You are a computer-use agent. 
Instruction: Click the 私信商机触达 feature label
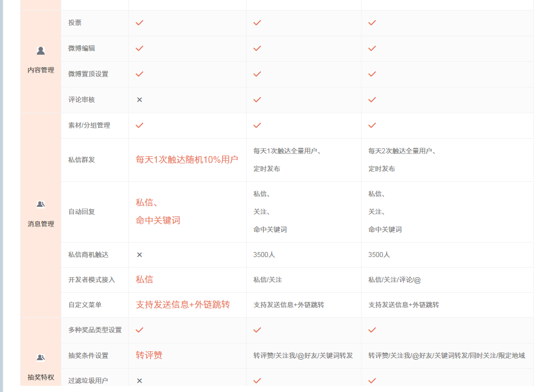(x=88, y=255)
